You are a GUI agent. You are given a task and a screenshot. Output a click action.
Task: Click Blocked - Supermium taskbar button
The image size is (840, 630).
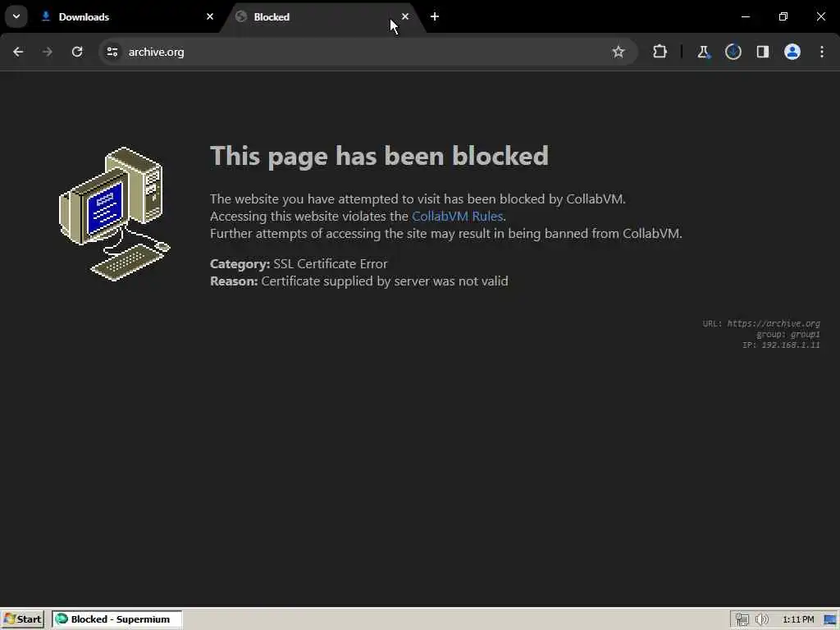[116, 619]
